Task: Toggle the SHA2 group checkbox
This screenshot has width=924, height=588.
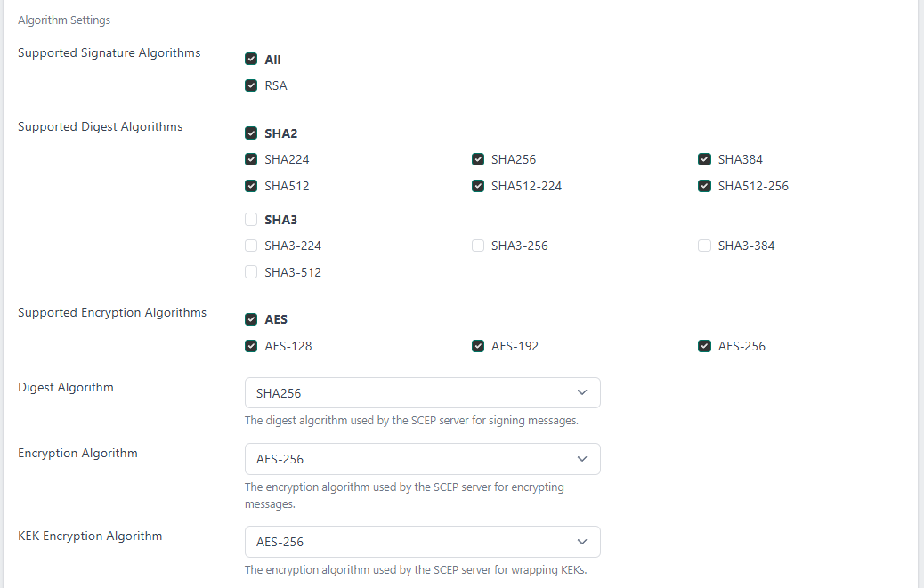Action: point(251,133)
